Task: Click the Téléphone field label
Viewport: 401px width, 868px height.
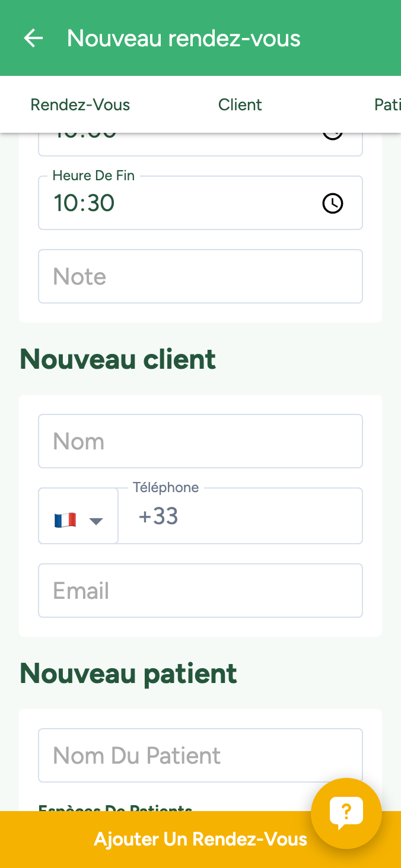Action: (166, 487)
